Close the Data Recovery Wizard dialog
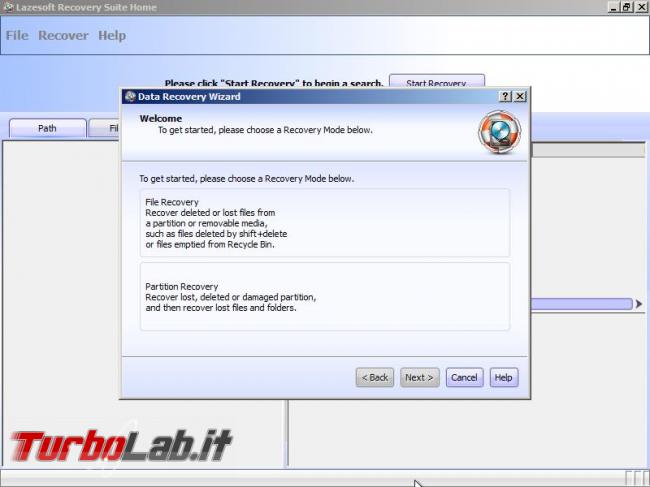The height and width of the screenshot is (487, 650). [x=520, y=97]
